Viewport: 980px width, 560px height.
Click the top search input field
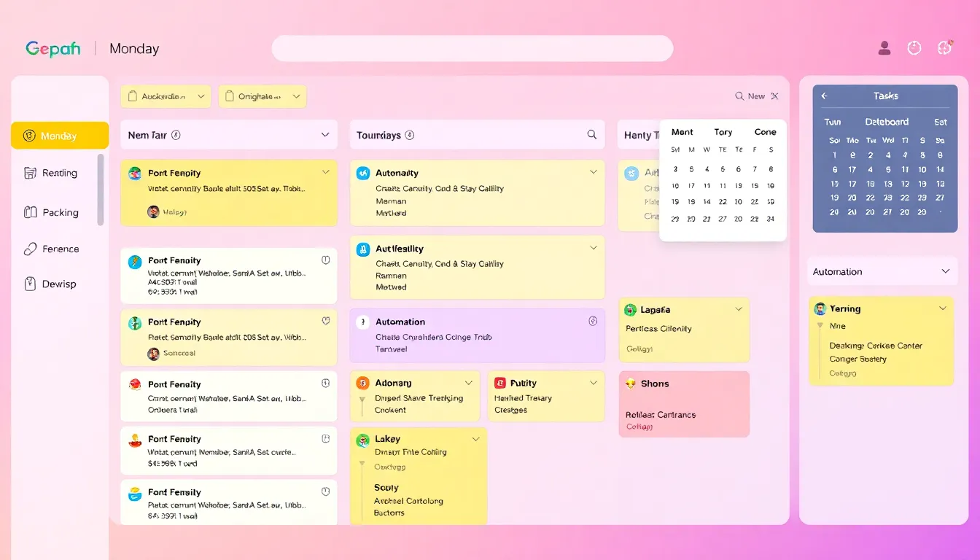(472, 49)
